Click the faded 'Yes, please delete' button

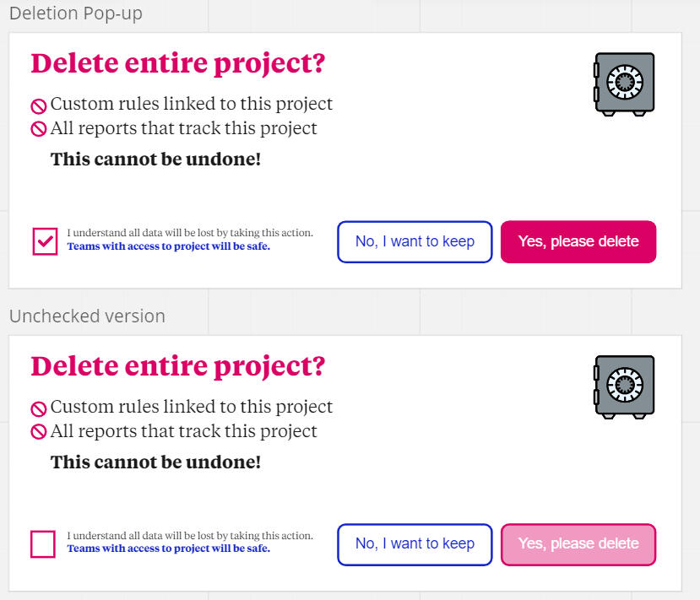pyautogui.click(x=578, y=544)
